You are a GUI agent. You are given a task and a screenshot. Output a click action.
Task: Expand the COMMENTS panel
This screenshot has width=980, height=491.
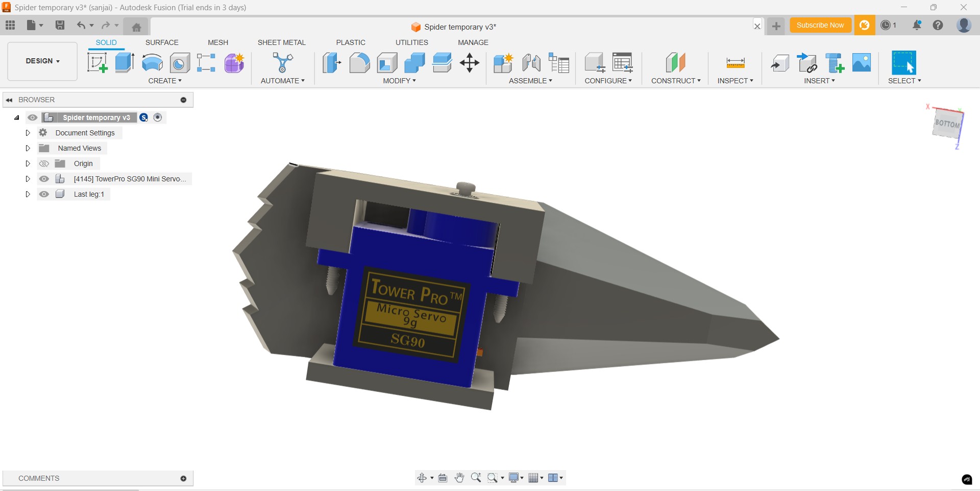coord(183,478)
